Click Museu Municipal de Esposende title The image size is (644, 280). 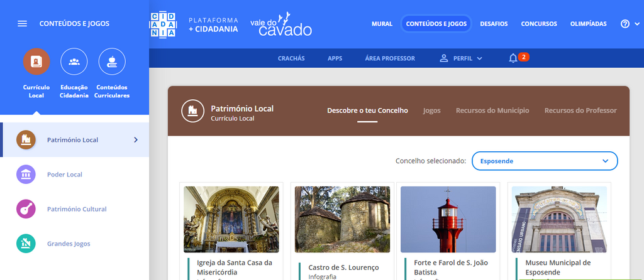tap(558, 267)
